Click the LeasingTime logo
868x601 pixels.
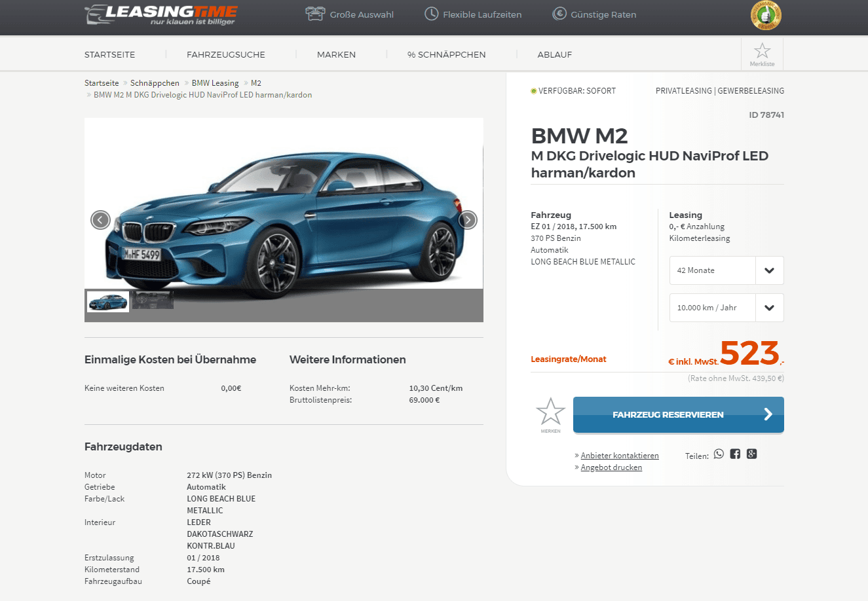(x=161, y=14)
